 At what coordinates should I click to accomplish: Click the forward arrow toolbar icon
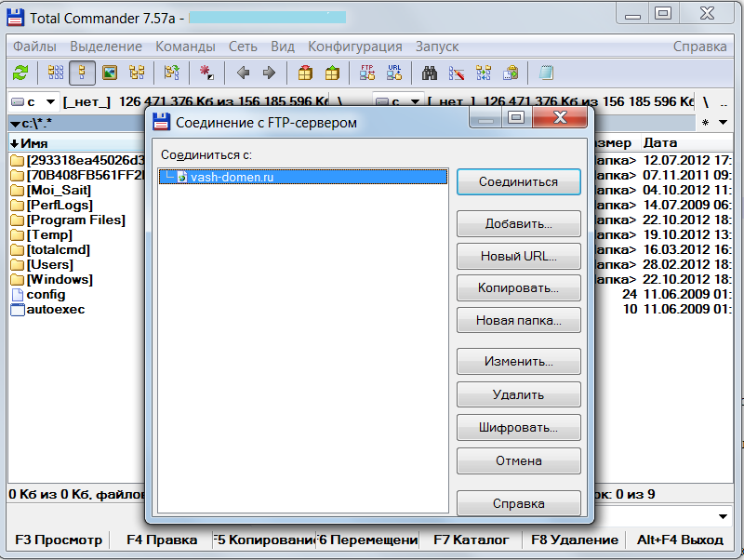point(269,73)
